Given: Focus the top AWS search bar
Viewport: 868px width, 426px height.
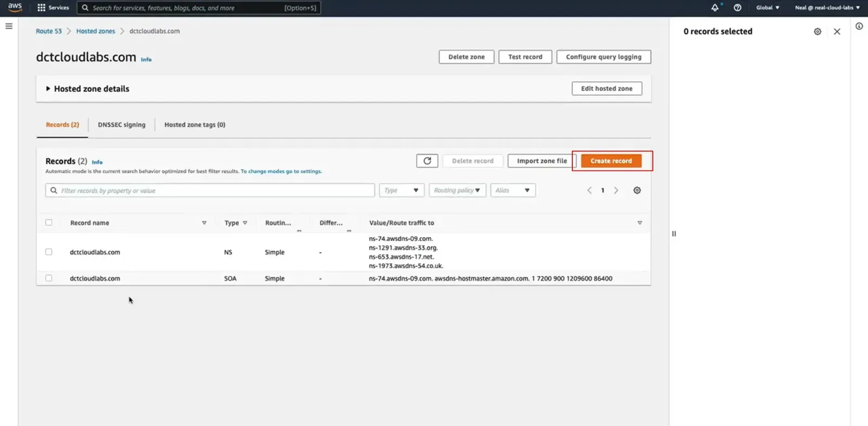Looking at the screenshot, I should pos(199,8).
